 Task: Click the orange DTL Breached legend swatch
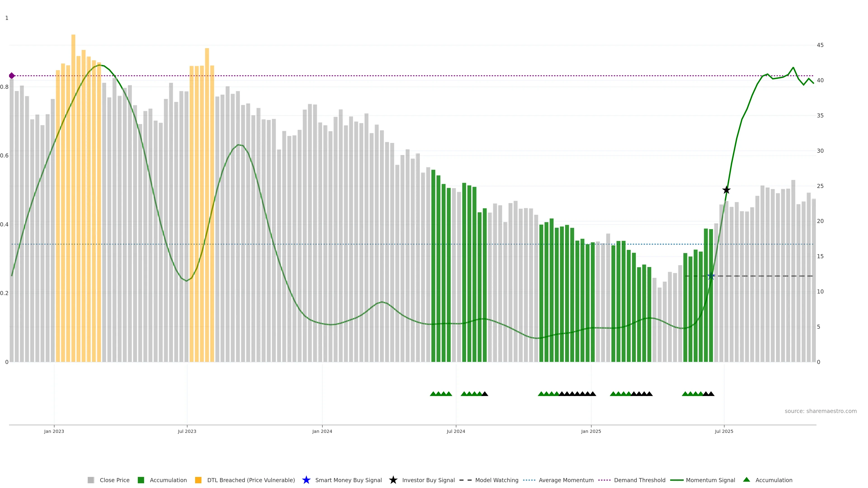[x=198, y=480]
